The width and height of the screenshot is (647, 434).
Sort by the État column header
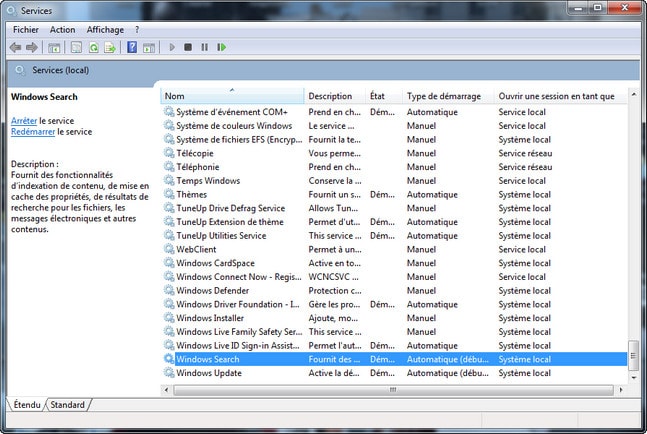384,96
